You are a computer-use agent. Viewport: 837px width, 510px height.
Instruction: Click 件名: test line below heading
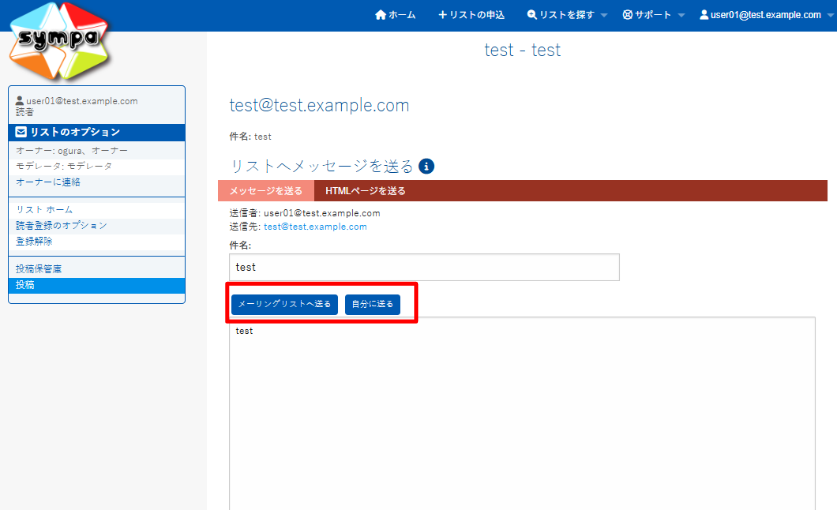click(x=250, y=137)
